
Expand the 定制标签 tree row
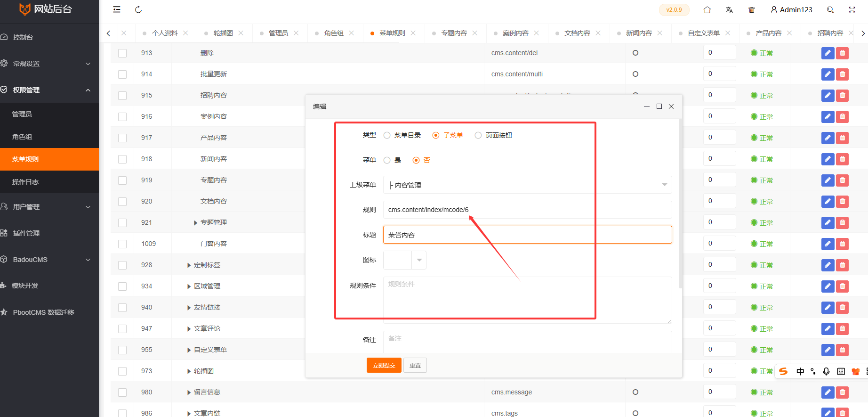click(189, 265)
